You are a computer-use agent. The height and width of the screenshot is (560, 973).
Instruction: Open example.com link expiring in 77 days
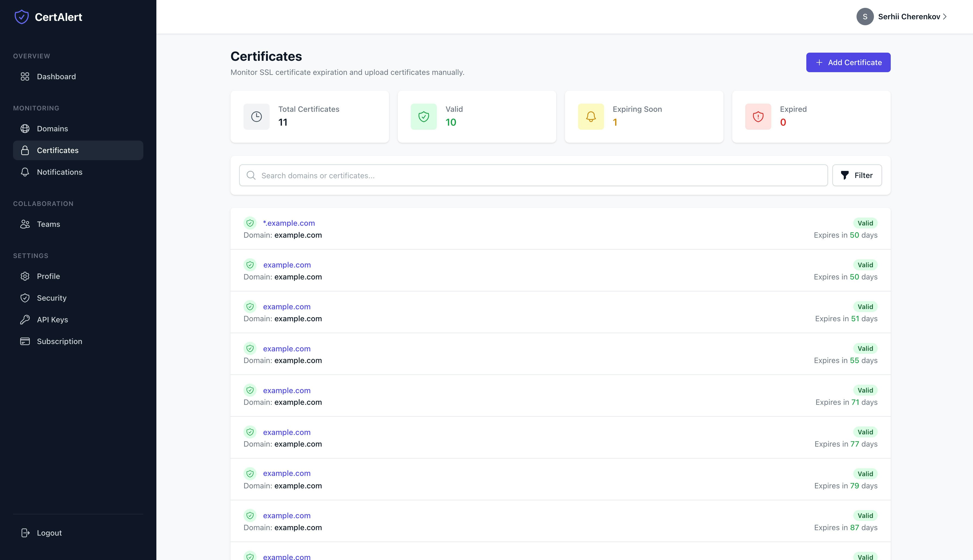coord(287,432)
